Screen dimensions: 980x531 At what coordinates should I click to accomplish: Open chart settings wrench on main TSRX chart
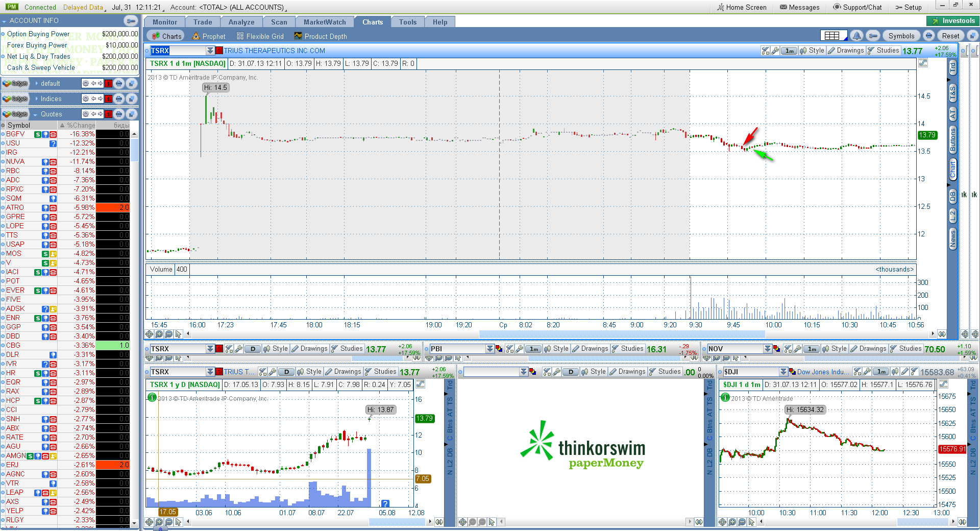coord(775,51)
